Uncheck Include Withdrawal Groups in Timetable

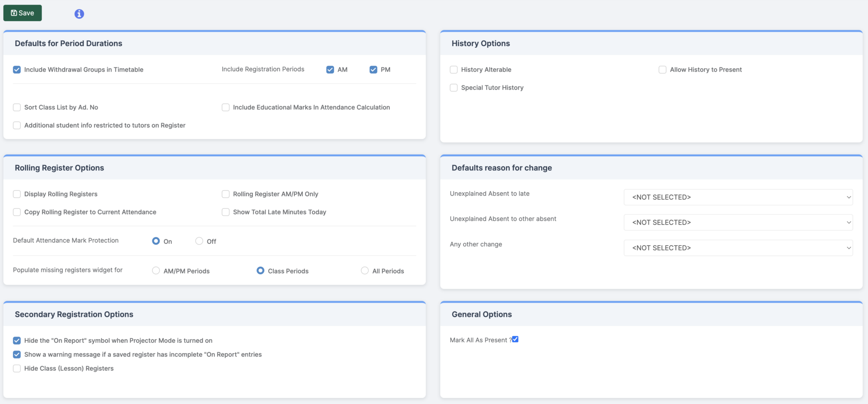pyautogui.click(x=17, y=69)
